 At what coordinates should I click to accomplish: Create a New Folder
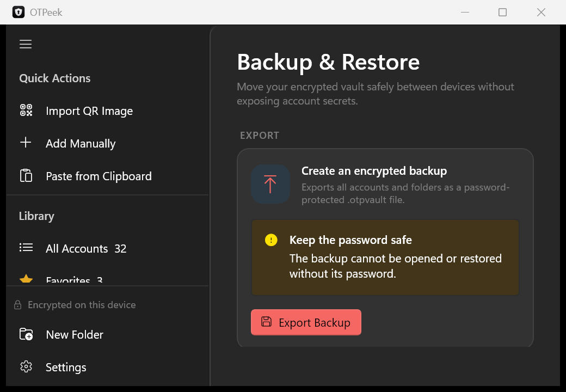tap(75, 335)
